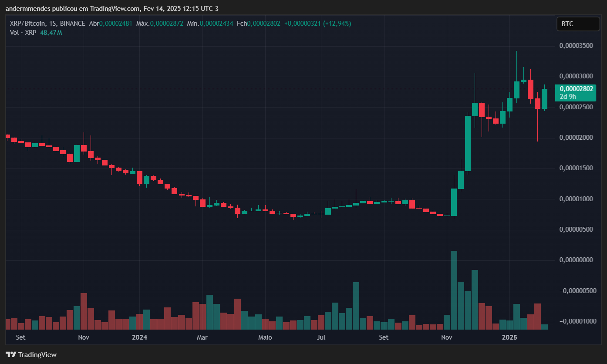Click the publisher text andermmendes publicou em TradingView.com

coord(73,9)
